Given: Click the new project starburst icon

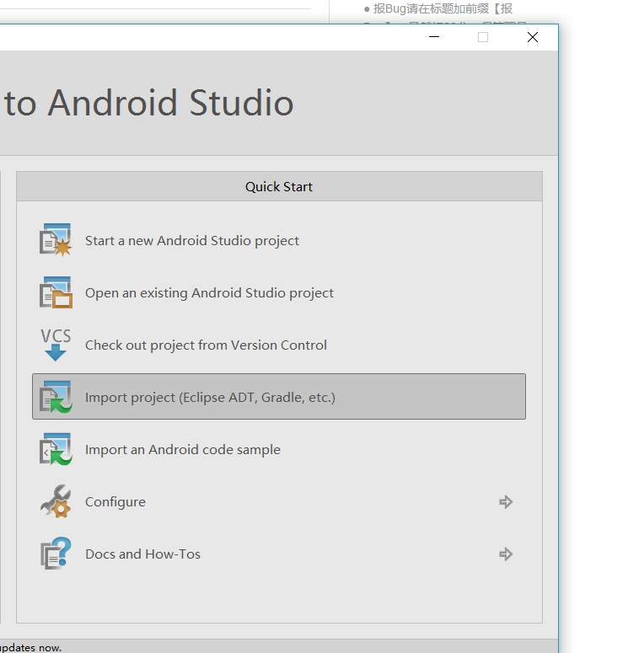Looking at the screenshot, I should tap(56, 240).
